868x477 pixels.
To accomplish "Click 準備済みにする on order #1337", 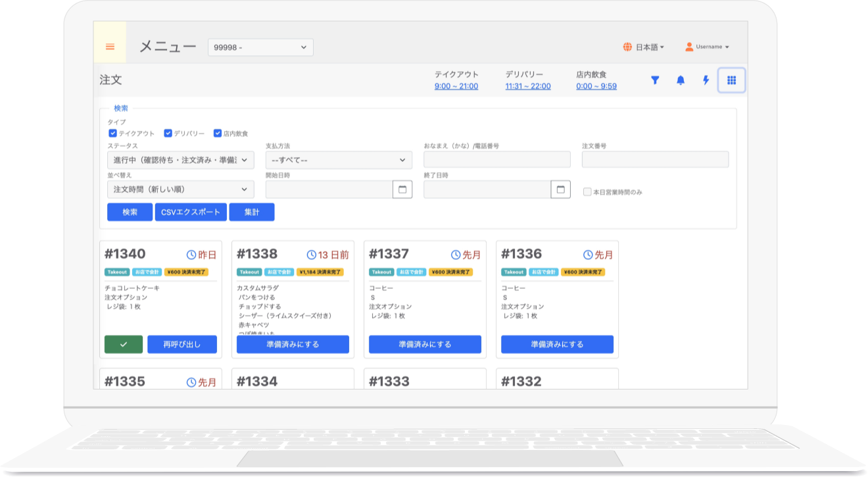I will 424,344.
